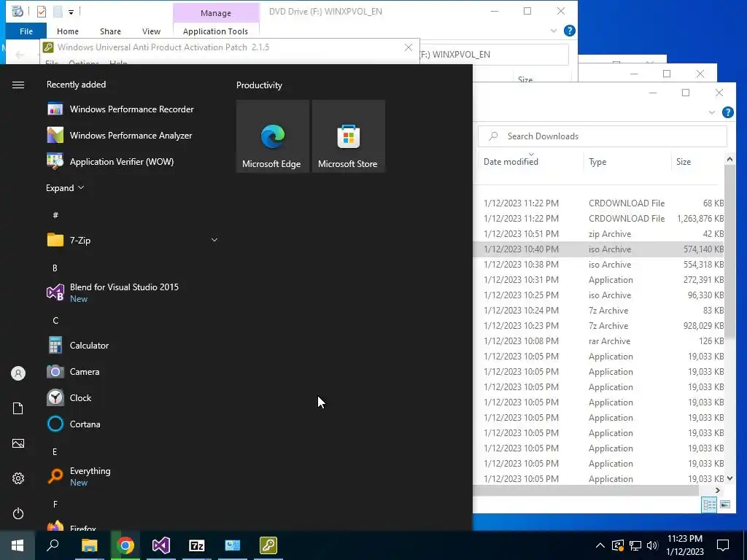This screenshot has width=747, height=560.
Task: Select the 928,029 KB 7z Archive row
Action: tap(599, 326)
